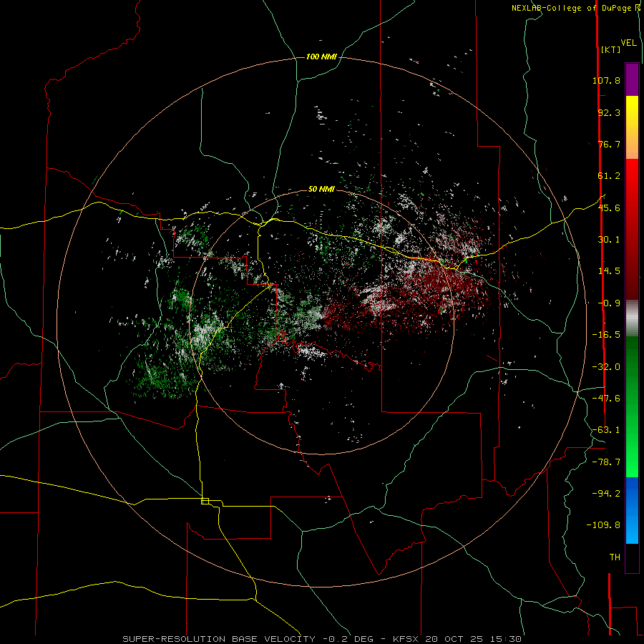
Task: Select the 45.6 velocity scale value
Action: click(x=609, y=208)
